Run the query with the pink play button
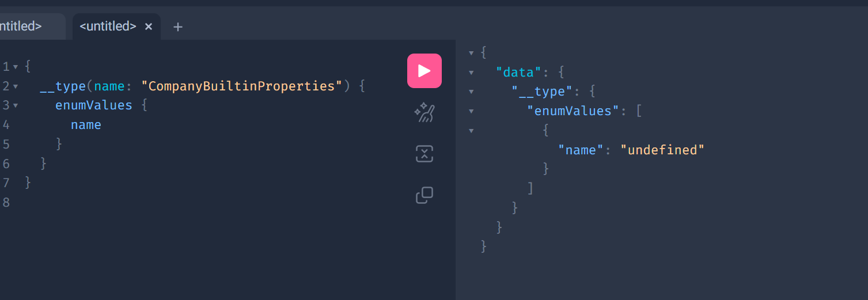Screen dimensions: 868x300 [424, 71]
